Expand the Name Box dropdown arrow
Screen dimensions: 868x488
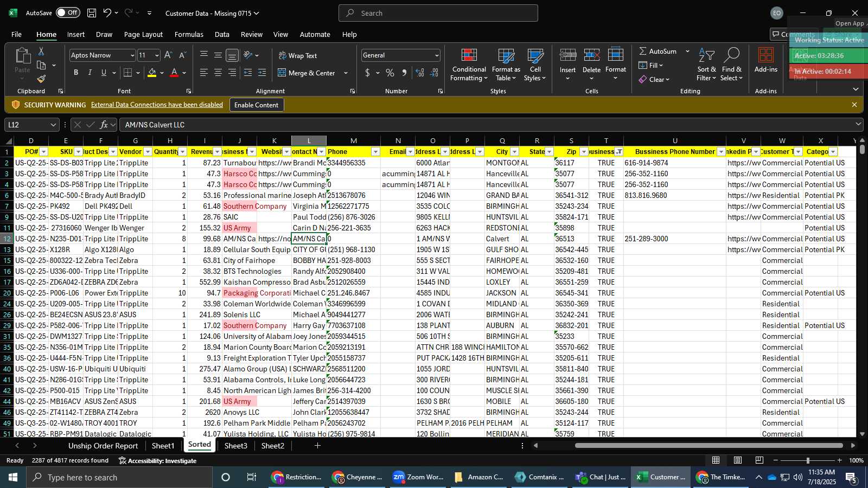(53, 125)
